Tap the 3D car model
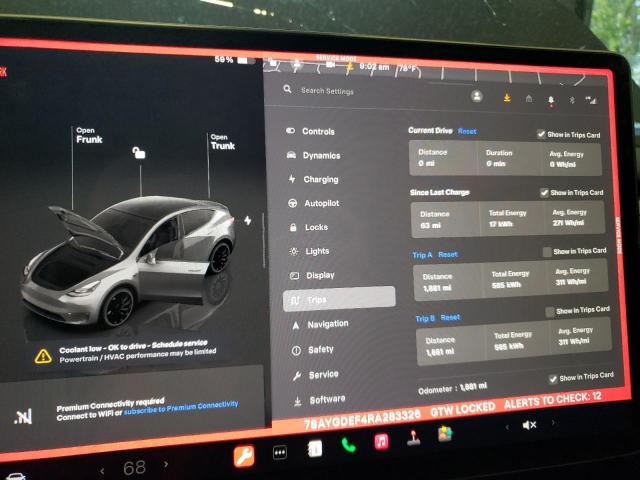The width and height of the screenshot is (640, 480). (131, 261)
